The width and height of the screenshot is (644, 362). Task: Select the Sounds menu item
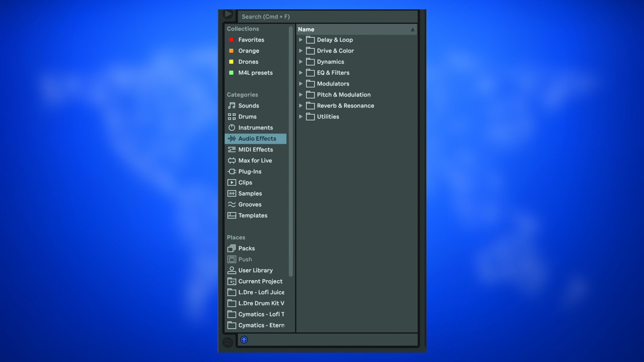pyautogui.click(x=249, y=106)
